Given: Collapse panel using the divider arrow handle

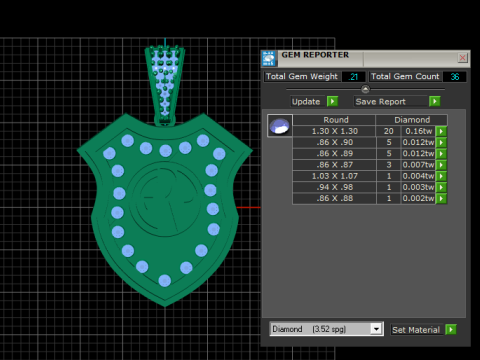Looking at the screenshot, I should click(366, 89).
